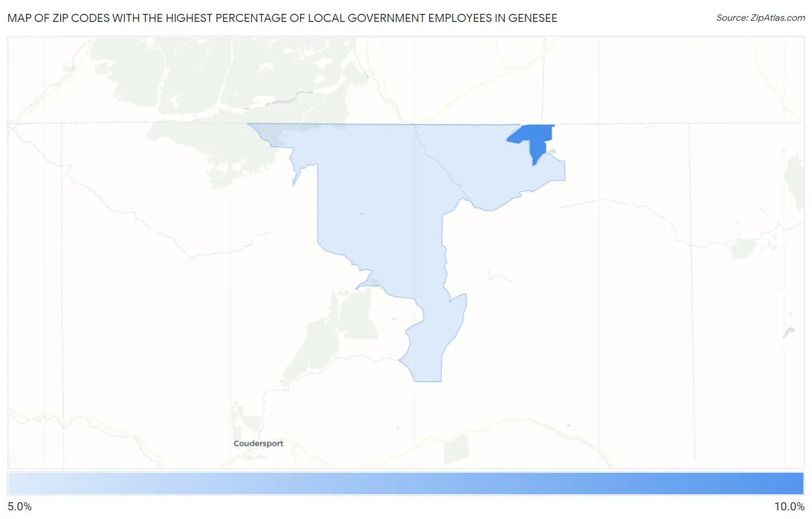
Task: Click the 5.0% legend minimum label
Action: pos(20,507)
